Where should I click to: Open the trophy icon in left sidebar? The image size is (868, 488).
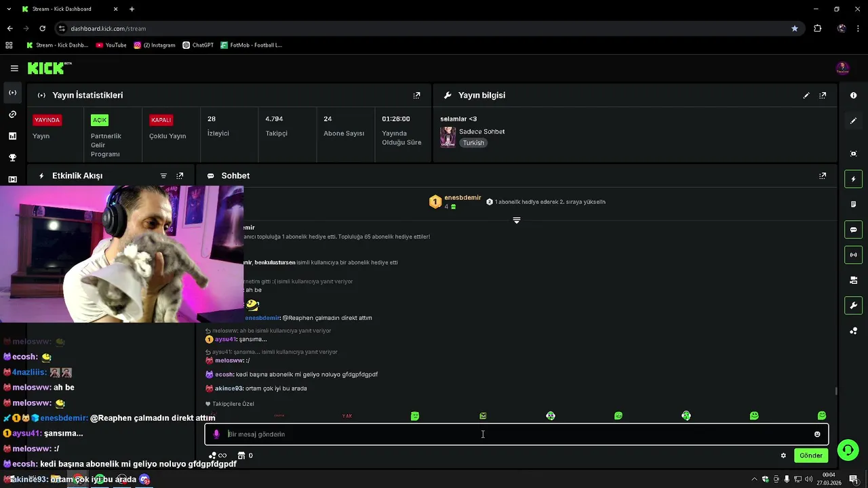(12, 158)
